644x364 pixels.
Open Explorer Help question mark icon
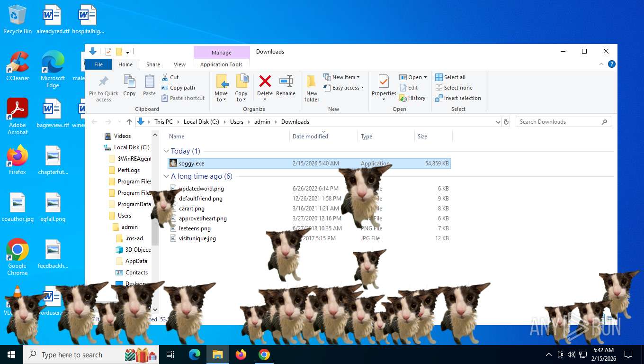tap(612, 64)
